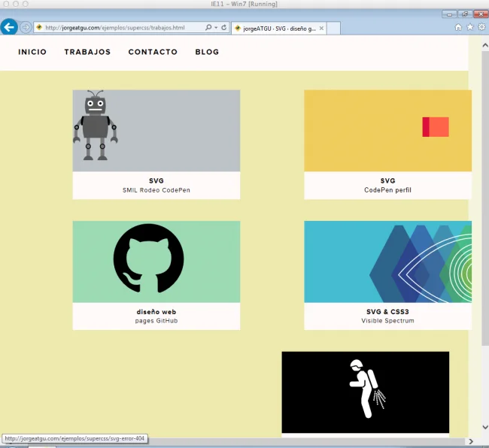Screen dimensions: 489x448
Task: Click the browser forward arrow button
Action: coord(26,27)
